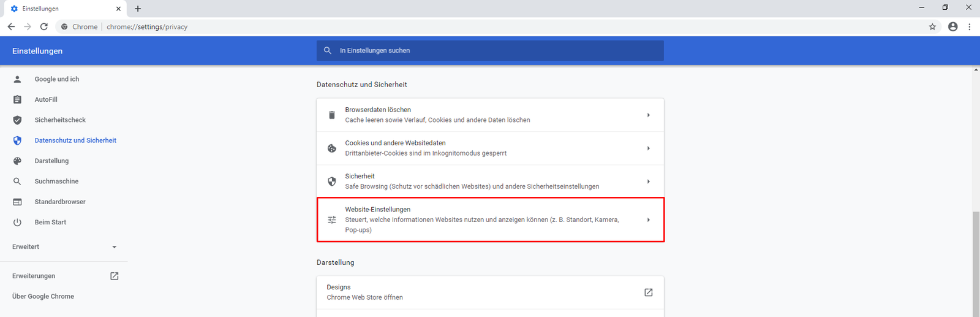This screenshot has width=980, height=317.
Task: Open a new tab with plus icon
Action: pos(138,9)
